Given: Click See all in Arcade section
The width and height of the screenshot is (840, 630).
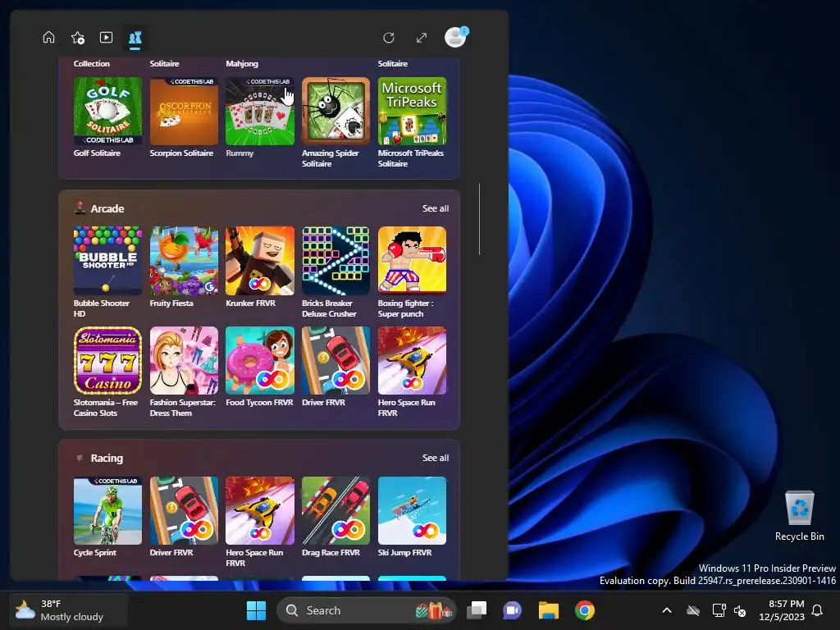Looking at the screenshot, I should point(435,208).
